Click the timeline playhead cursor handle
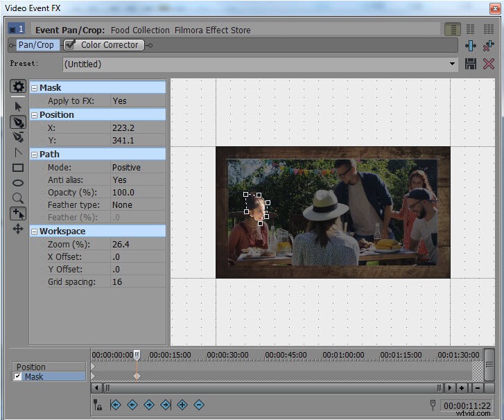The height and width of the screenshot is (420, 504). [x=137, y=355]
